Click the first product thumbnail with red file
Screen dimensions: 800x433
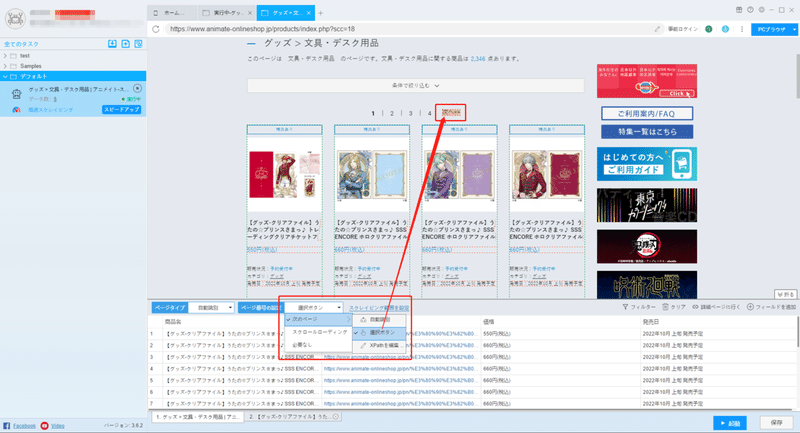[x=285, y=174]
